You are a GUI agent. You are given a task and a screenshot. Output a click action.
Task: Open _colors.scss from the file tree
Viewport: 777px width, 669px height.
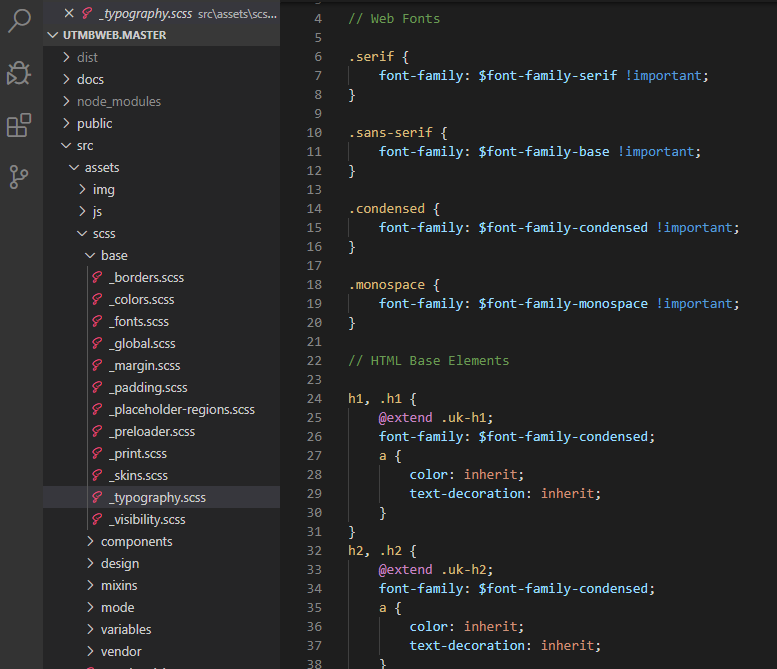click(141, 300)
